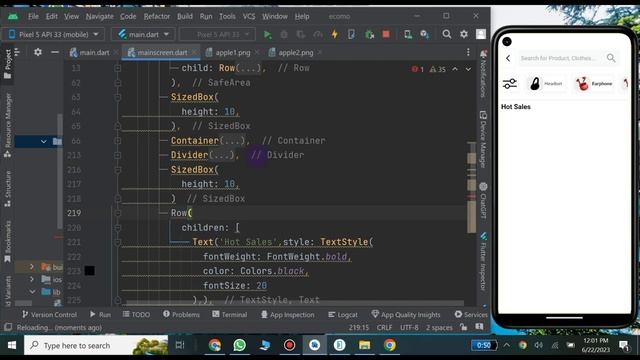
Task: Expand folded Container code at line 66
Action: click(x=118, y=141)
